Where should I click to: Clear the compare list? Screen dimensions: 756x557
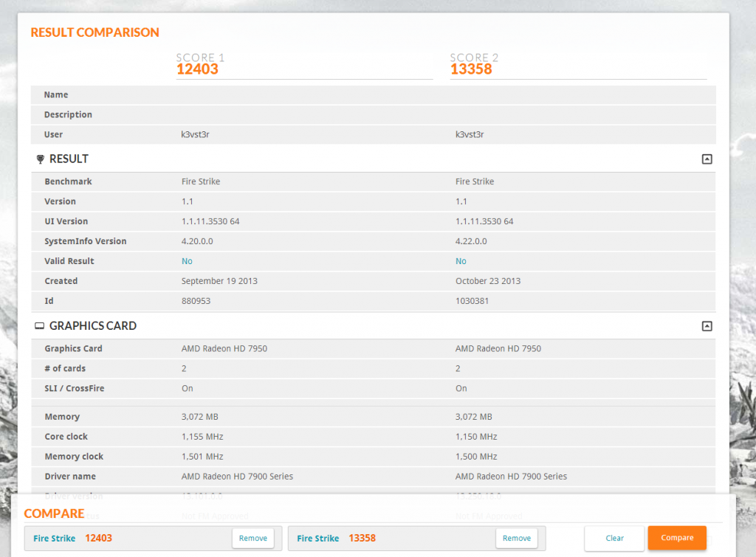615,539
